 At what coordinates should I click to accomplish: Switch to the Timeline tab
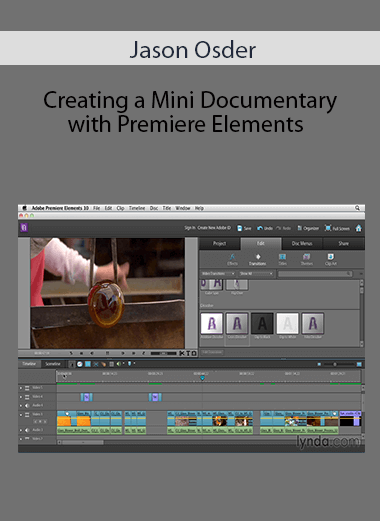tap(29, 364)
